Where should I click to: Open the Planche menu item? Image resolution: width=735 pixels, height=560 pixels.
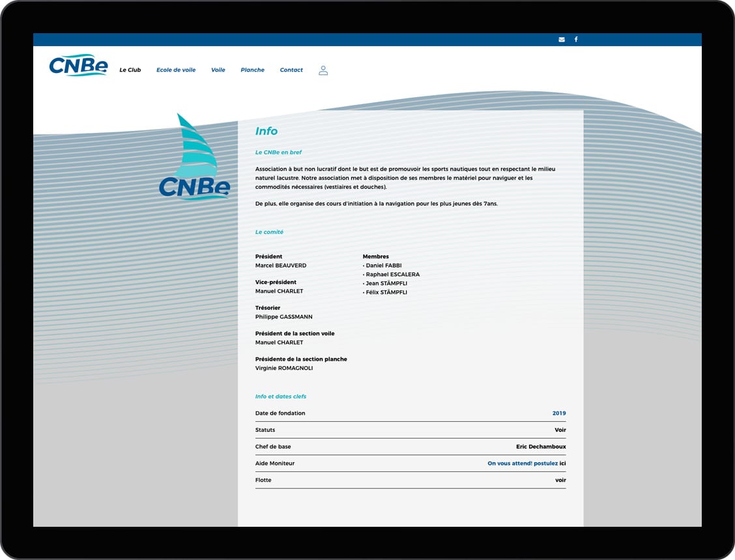coord(253,70)
